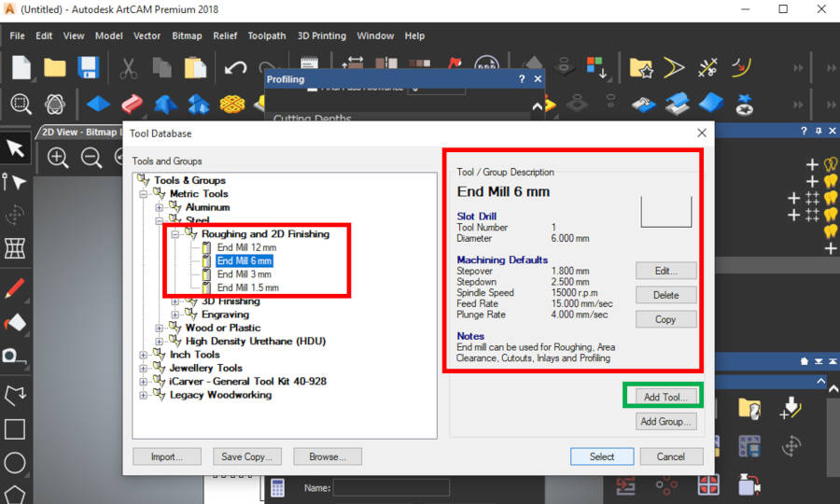Open the File menu

click(x=17, y=35)
